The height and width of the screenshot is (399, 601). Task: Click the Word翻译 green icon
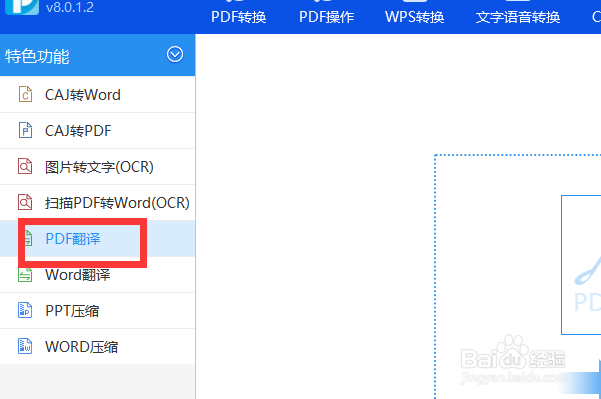(x=25, y=274)
